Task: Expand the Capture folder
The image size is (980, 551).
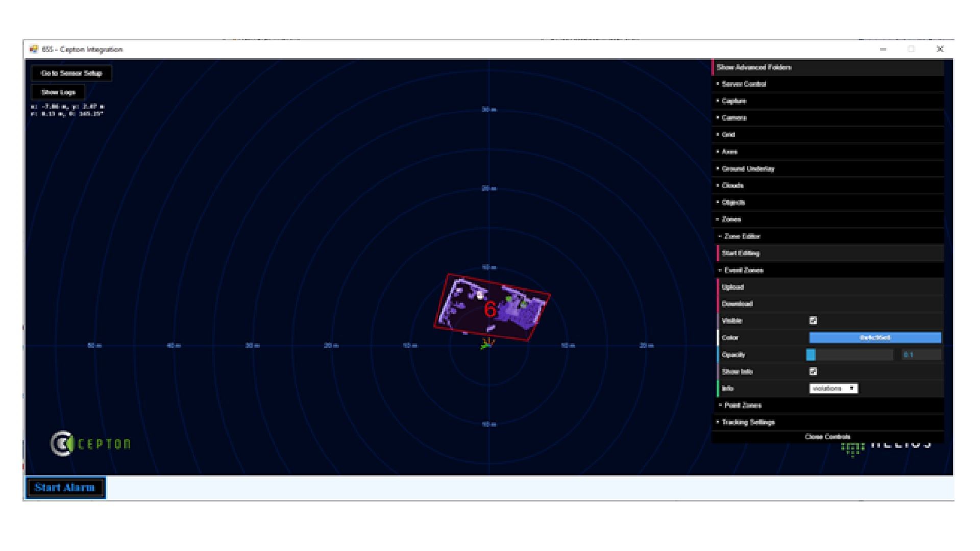Action: [828, 101]
